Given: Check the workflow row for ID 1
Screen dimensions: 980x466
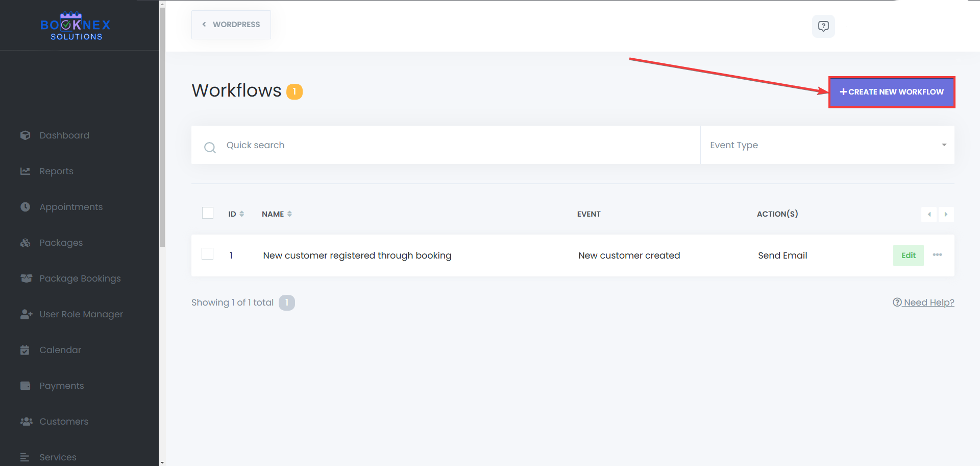Looking at the screenshot, I should [x=207, y=253].
